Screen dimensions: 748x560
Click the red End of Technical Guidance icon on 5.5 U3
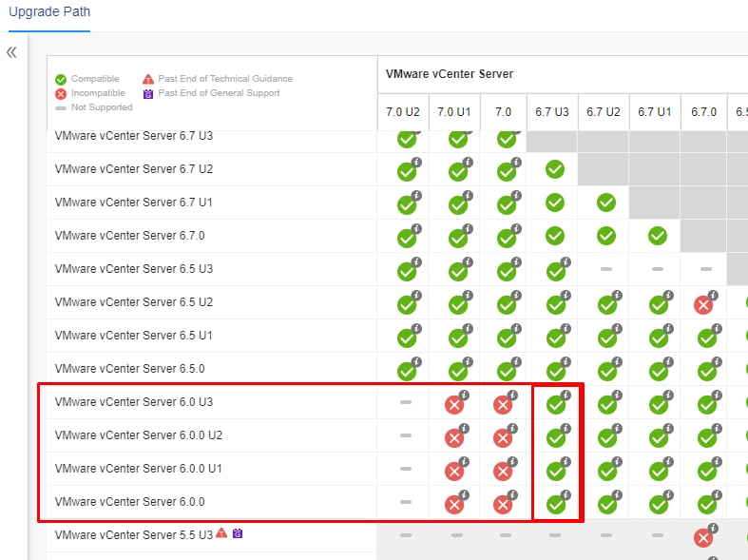(221, 532)
